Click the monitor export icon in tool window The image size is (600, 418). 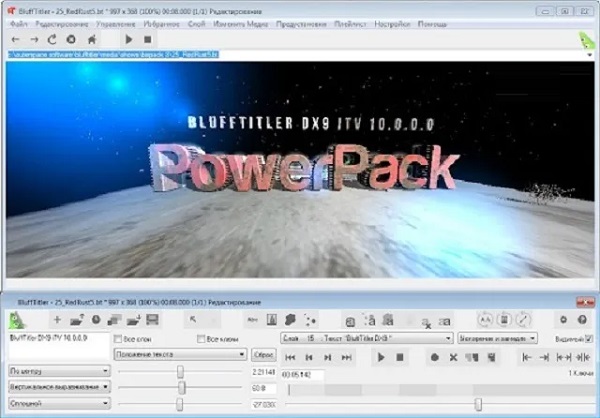(x=152, y=320)
